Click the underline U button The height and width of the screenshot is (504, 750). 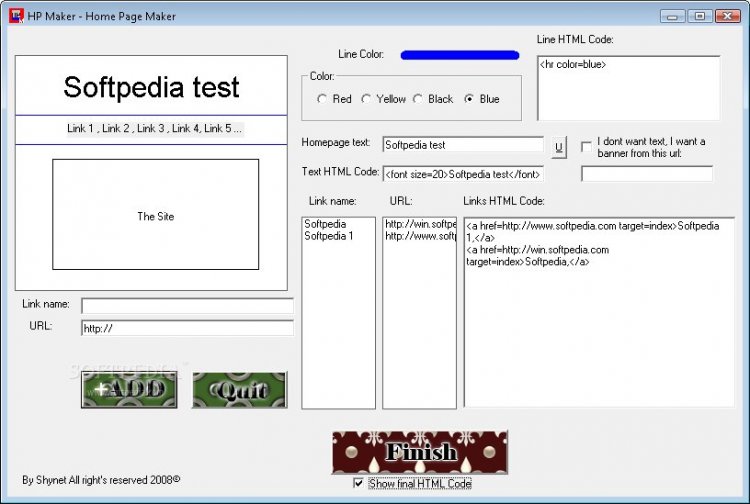[x=559, y=146]
